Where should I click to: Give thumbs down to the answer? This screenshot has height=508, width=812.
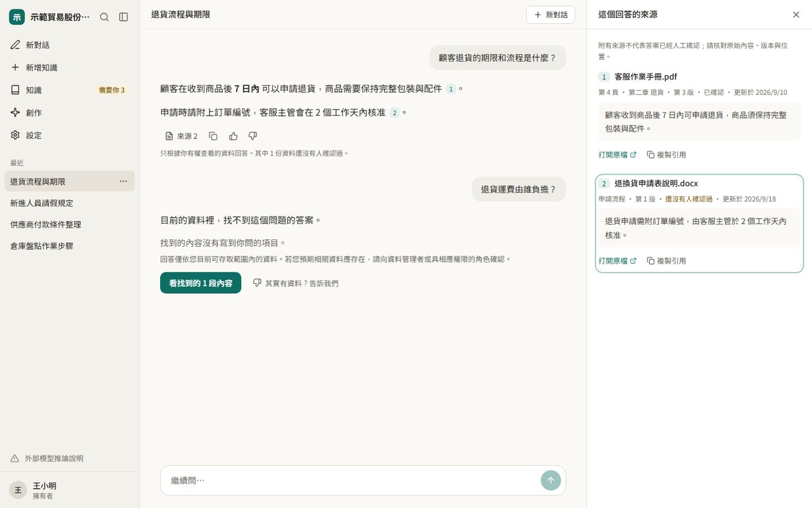pyautogui.click(x=253, y=136)
